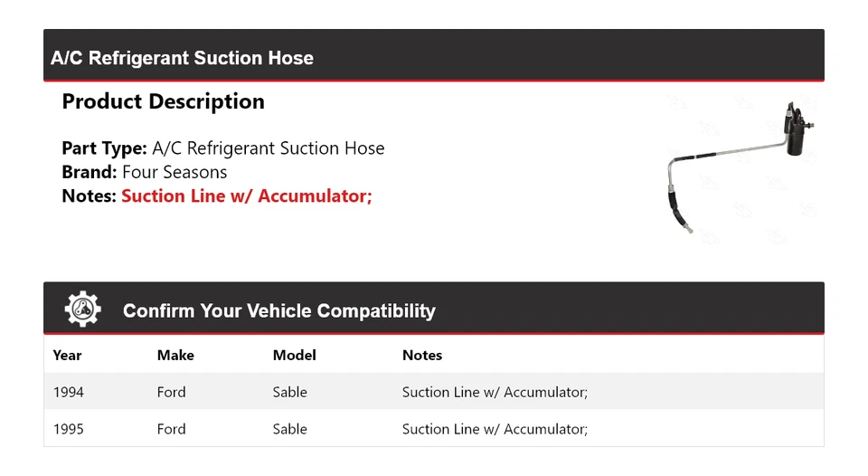Click the Part Type line

point(222,148)
